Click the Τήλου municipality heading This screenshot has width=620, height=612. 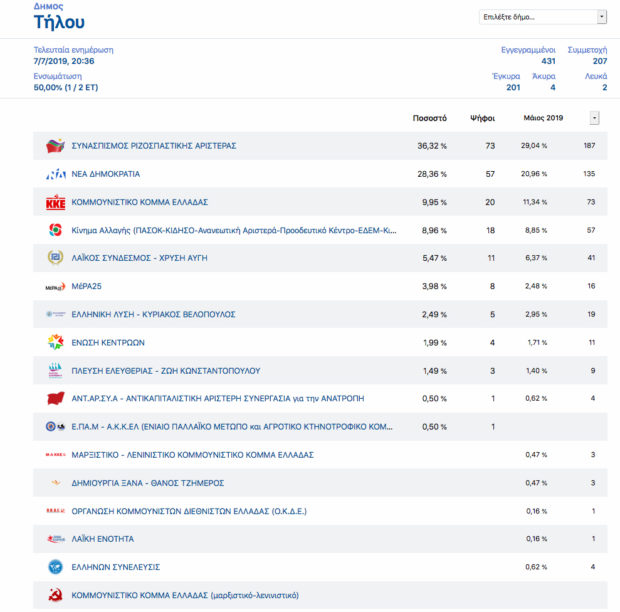(x=59, y=22)
